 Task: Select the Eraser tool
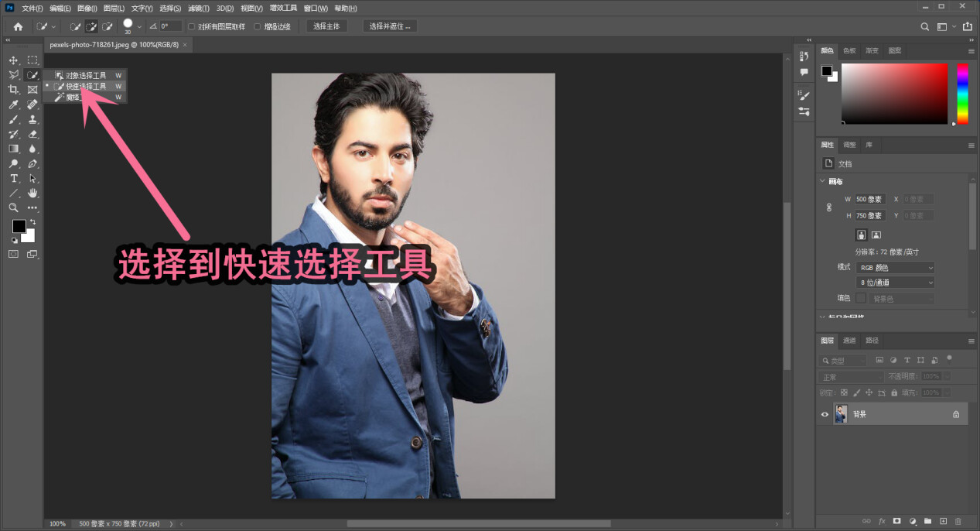pyautogui.click(x=32, y=134)
